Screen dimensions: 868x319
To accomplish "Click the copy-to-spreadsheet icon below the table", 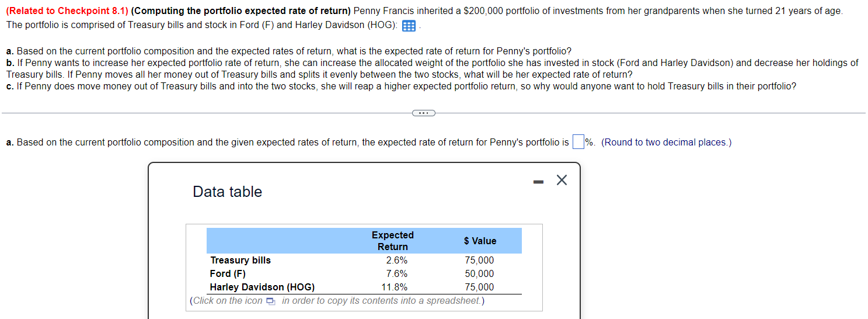I will point(270,301).
